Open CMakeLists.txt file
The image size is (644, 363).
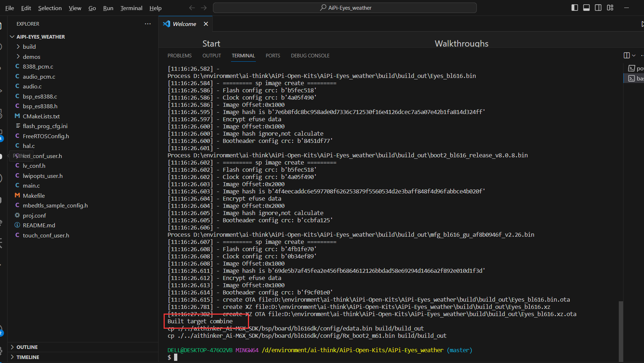click(83, 116)
